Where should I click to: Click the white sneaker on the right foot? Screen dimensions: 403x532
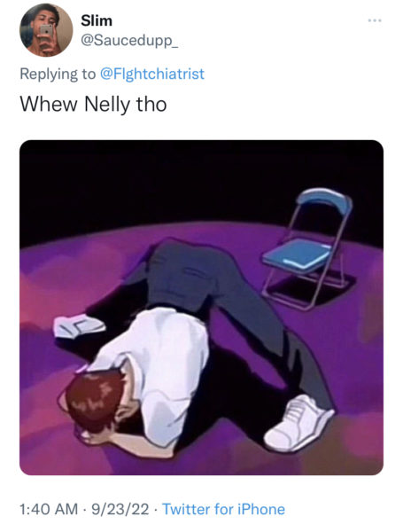(298, 424)
